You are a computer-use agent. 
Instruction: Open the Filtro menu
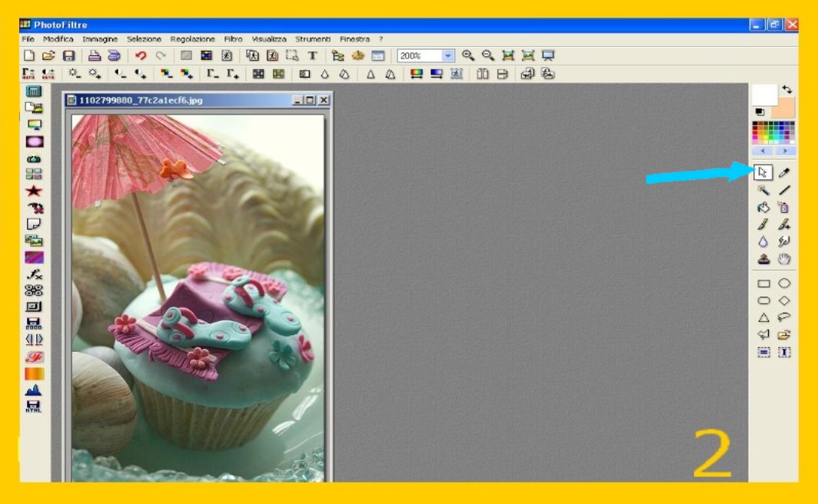(x=233, y=39)
